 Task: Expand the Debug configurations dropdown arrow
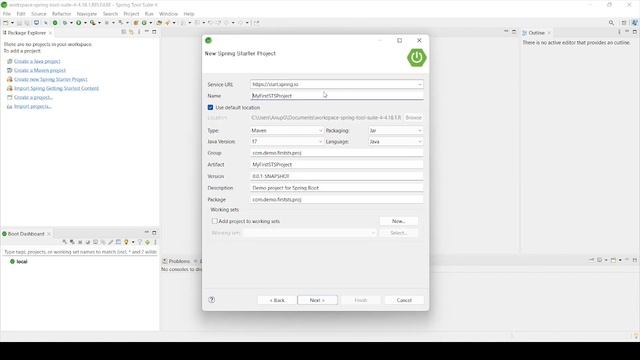tap(71, 23)
